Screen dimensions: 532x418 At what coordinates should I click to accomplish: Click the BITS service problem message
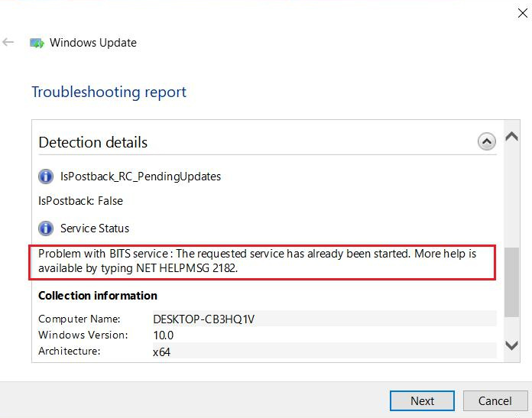coord(257,261)
